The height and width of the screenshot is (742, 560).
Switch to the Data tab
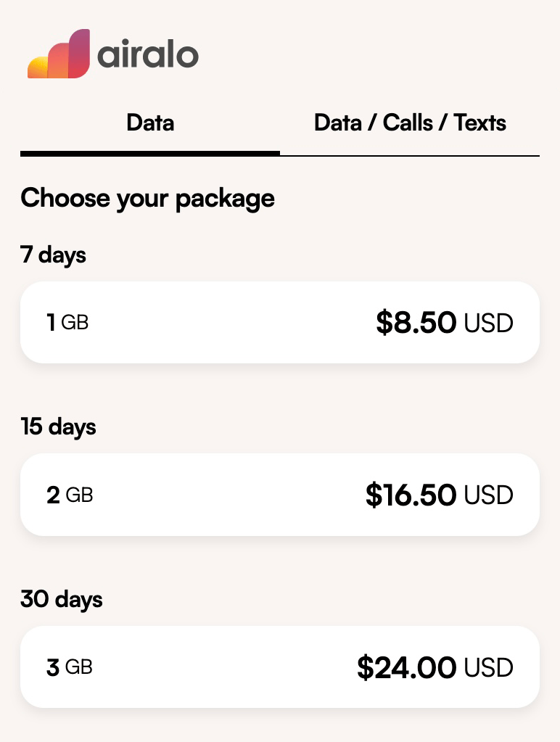click(150, 123)
